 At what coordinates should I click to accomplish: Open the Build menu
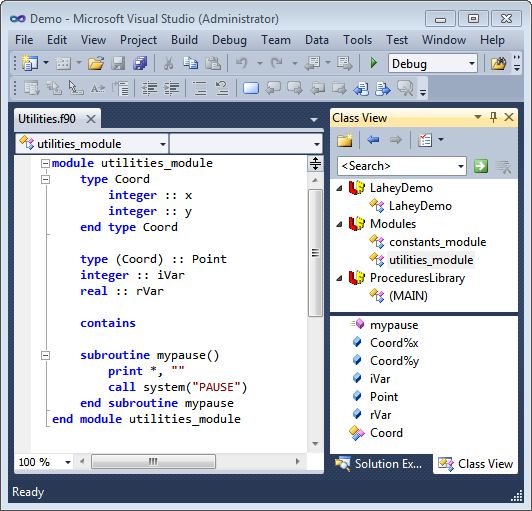tap(184, 40)
